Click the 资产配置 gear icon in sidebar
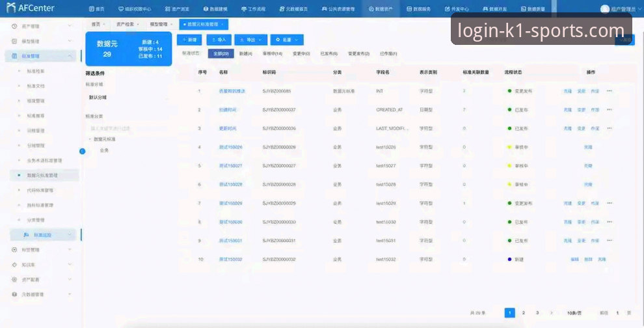Screen dimensions: 644x328 point(14,279)
